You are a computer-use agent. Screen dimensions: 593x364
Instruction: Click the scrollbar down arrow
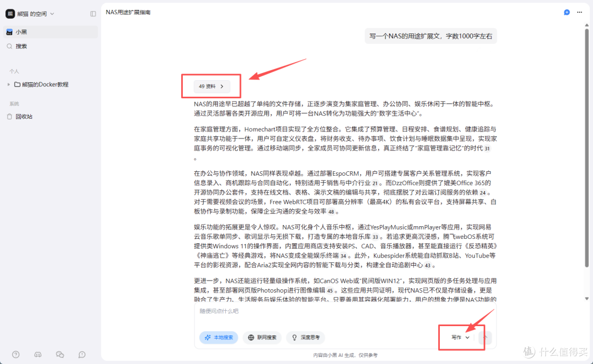(586, 299)
